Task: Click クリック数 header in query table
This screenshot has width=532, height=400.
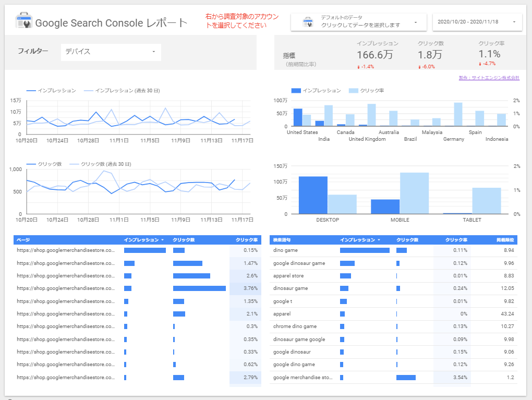Action: point(407,240)
